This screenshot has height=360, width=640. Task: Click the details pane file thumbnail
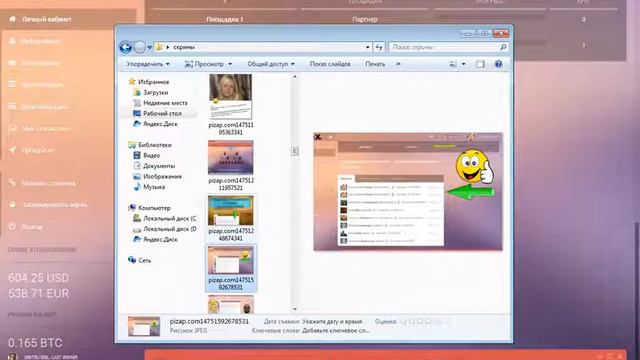pyautogui.click(x=144, y=327)
